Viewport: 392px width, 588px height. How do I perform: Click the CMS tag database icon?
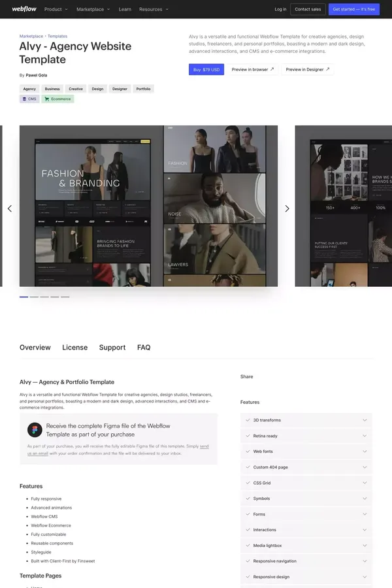click(x=24, y=99)
